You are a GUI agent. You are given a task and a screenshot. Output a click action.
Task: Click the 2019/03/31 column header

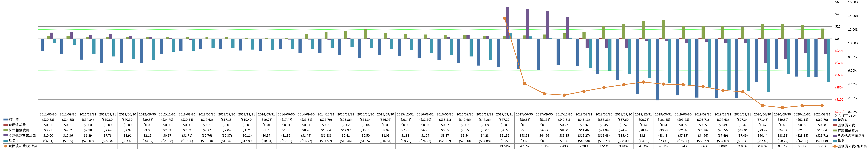663,114
